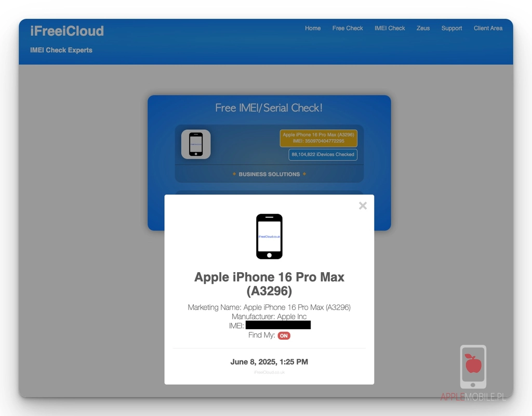Expand the BUSINESS SOLUTIONS section
The image size is (532, 416).
(269, 174)
